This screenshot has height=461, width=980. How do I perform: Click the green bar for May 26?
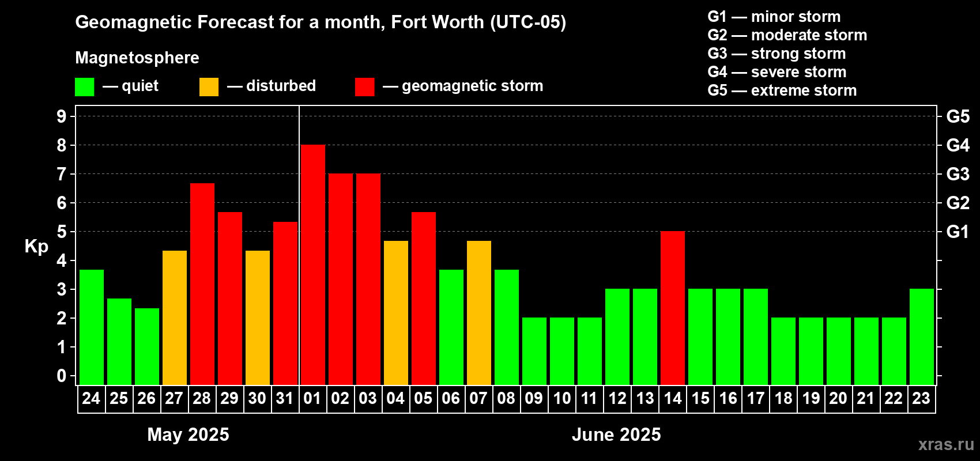147,347
